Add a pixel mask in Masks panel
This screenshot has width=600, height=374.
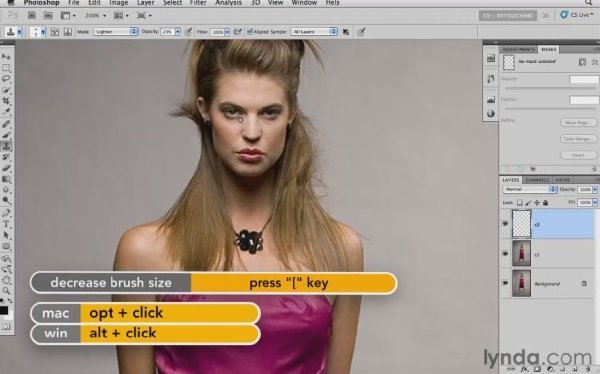tap(582, 62)
